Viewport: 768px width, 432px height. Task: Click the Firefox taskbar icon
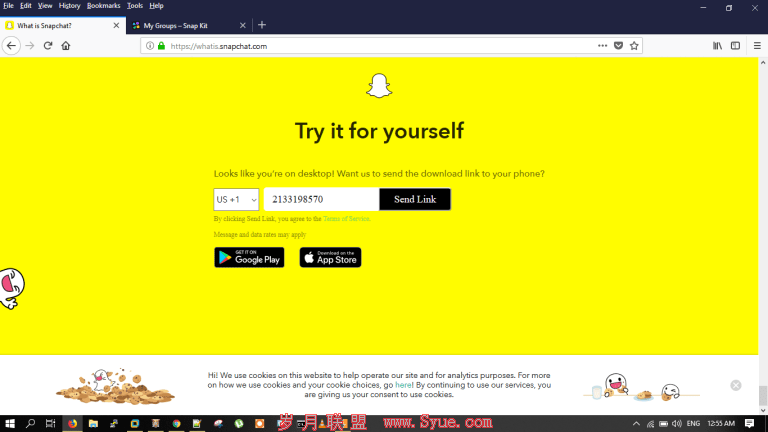pyautogui.click(x=72, y=424)
